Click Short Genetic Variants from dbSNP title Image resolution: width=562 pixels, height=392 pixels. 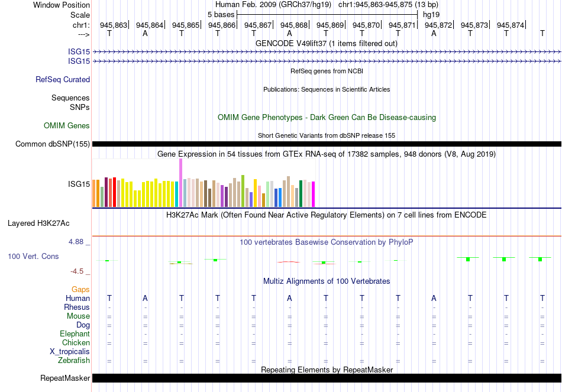[327, 135]
